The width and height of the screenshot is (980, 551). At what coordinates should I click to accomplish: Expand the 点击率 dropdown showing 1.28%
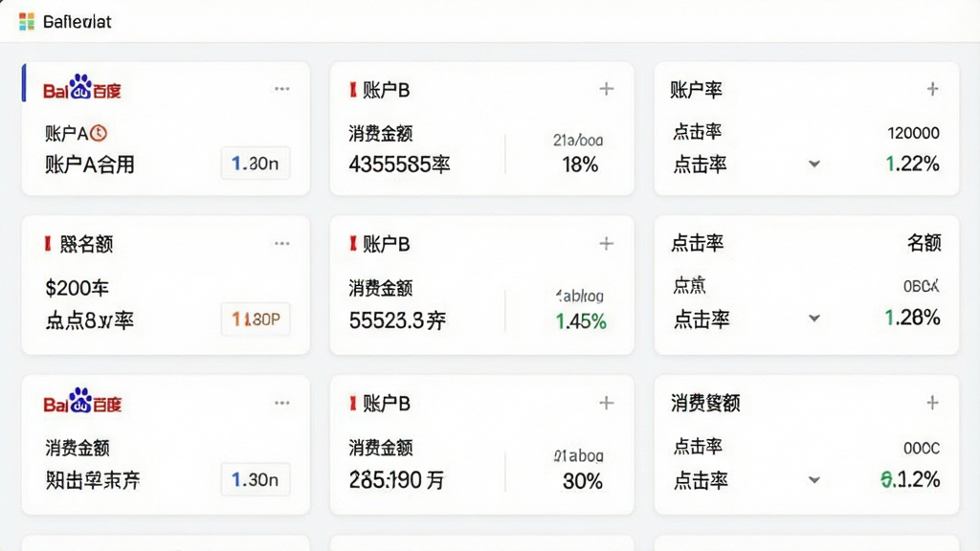[813, 318]
